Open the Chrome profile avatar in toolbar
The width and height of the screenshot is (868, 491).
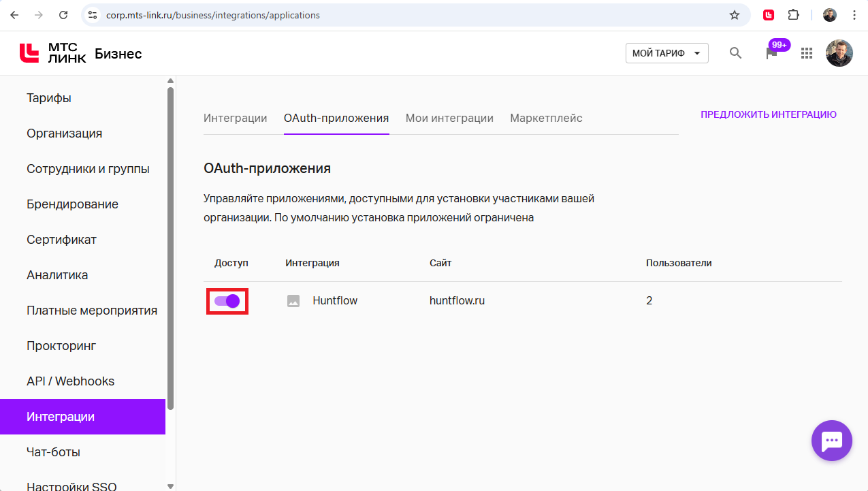click(x=830, y=15)
